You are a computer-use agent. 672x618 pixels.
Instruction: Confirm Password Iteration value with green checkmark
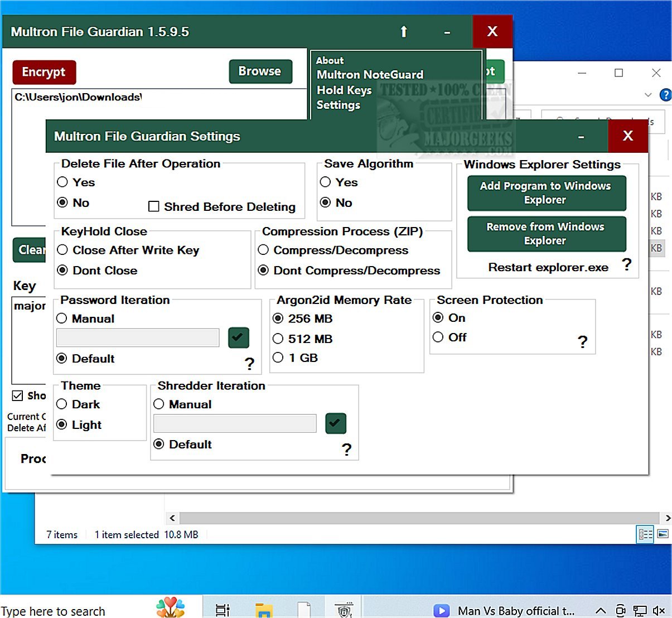(238, 337)
